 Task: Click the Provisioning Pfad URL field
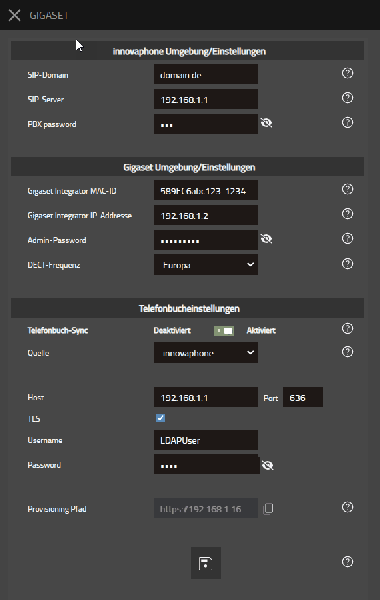206,509
